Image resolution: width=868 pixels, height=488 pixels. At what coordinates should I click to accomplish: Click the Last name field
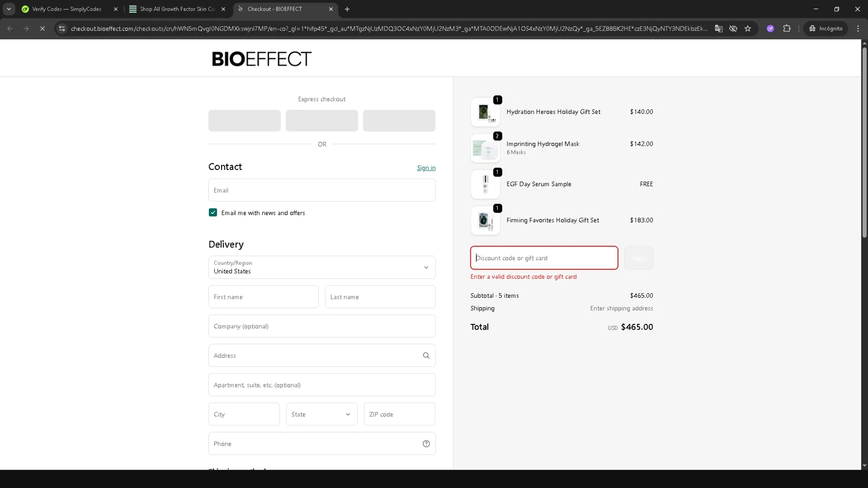[380, 297]
